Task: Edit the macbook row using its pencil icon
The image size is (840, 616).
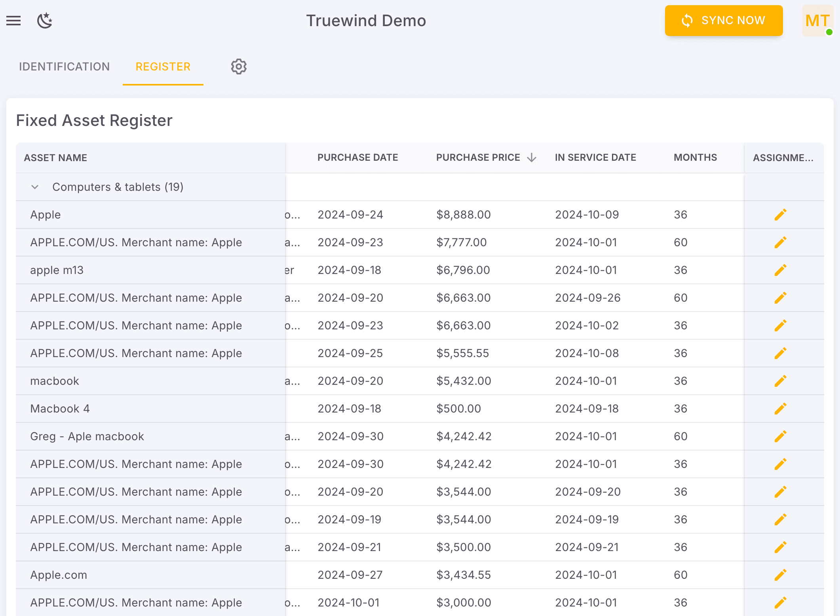Action: click(x=780, y=380)
